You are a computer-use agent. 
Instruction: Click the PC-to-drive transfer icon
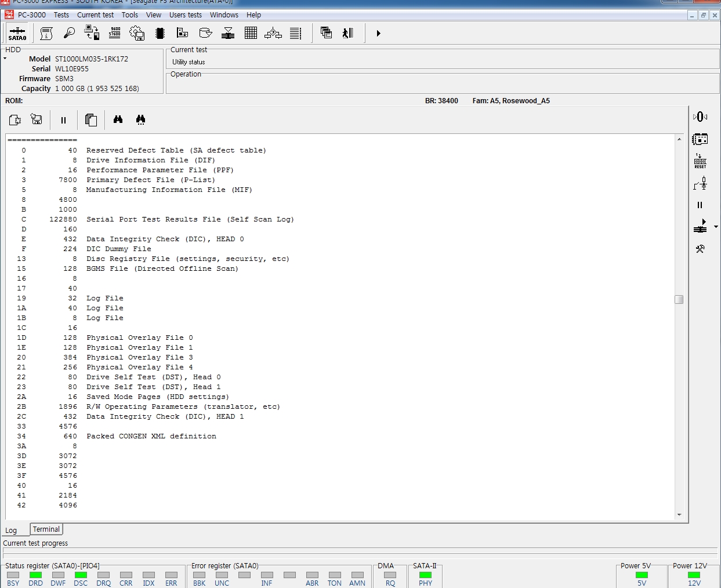(x=92, y=33)
